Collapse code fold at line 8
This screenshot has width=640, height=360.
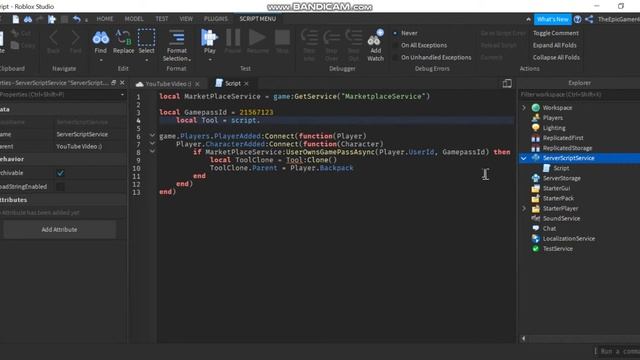pos(152,151)
